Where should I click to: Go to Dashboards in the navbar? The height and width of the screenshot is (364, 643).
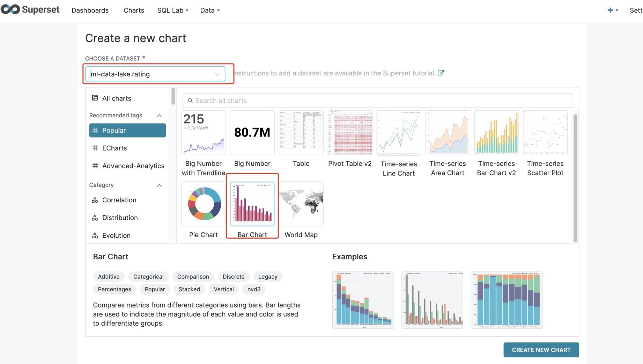[x=90, y=10]
